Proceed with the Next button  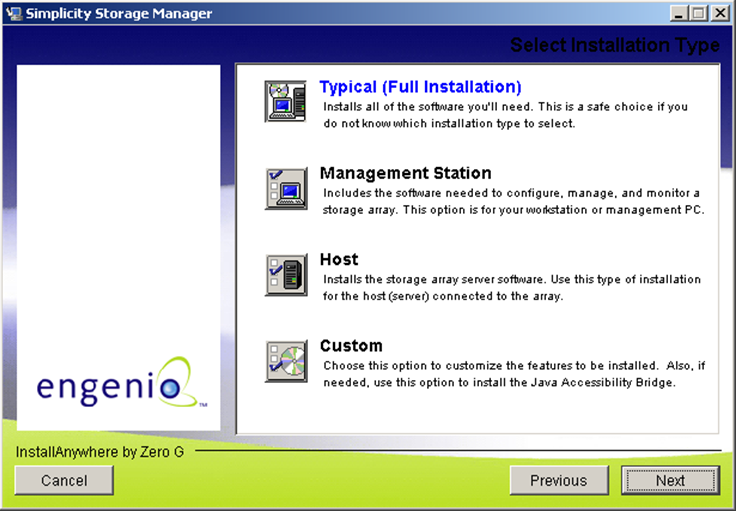pyautogui.click(x=670, y=480)
